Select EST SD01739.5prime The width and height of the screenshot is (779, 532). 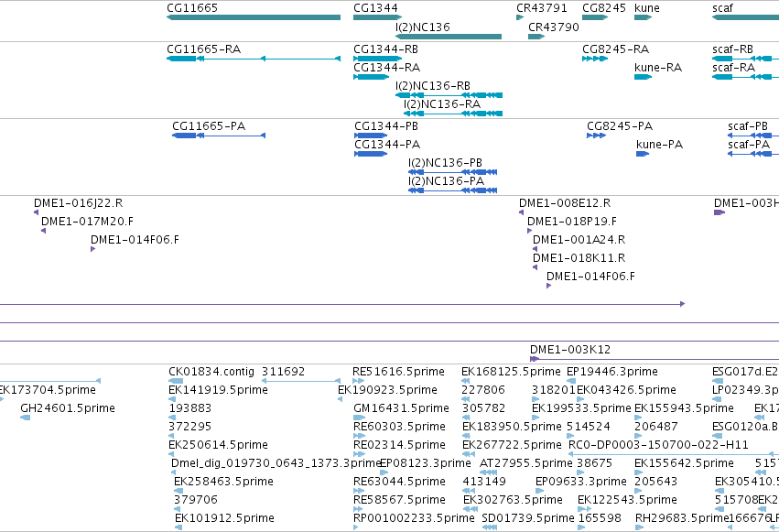coord(528,518)
